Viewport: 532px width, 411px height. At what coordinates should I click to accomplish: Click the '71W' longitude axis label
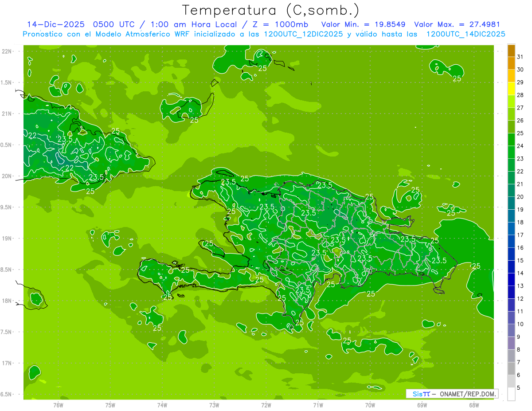pos(318,405)
